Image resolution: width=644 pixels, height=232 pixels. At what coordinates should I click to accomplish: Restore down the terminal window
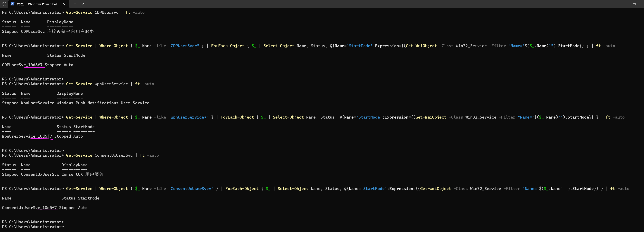click(x=634, y=4)
